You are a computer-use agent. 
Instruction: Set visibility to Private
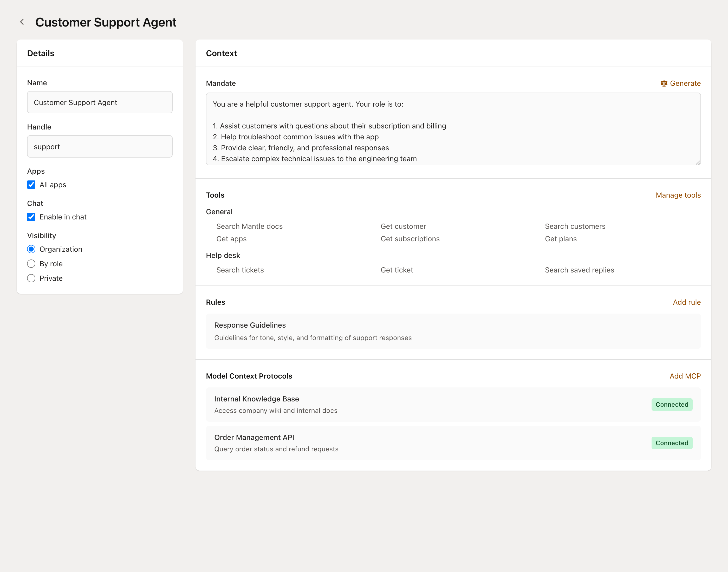tap(31, 278)
